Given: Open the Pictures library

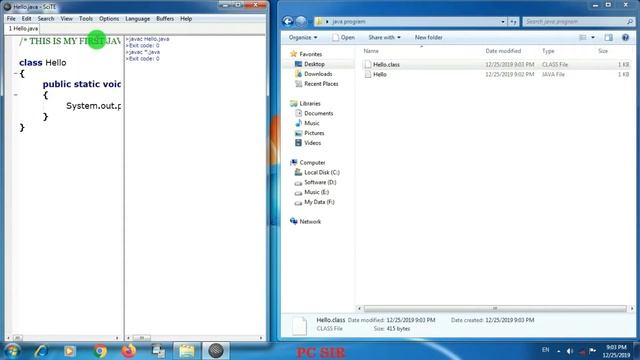Looking at the screenshot, I should point(309,133).
